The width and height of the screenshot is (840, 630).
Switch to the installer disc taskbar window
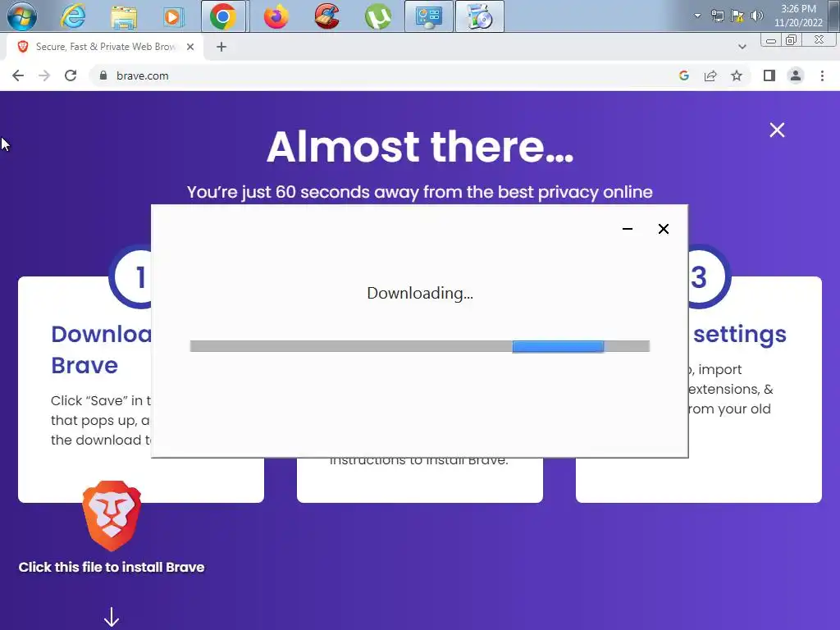click(479, 16)
